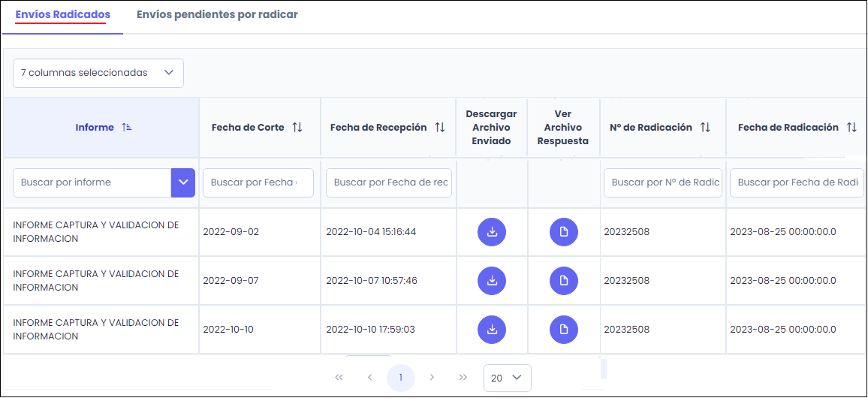Sort table by Fecha de Corte
This screenshot has width=868, height=398.
point(297,128)
